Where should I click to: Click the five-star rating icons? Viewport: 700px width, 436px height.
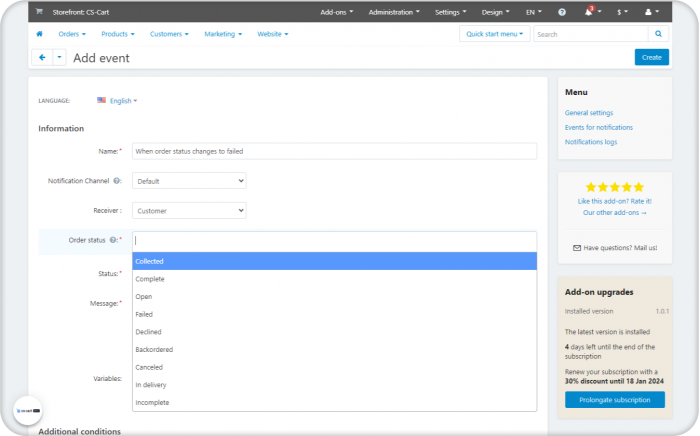pyautogui.click(x=615, y=187)
